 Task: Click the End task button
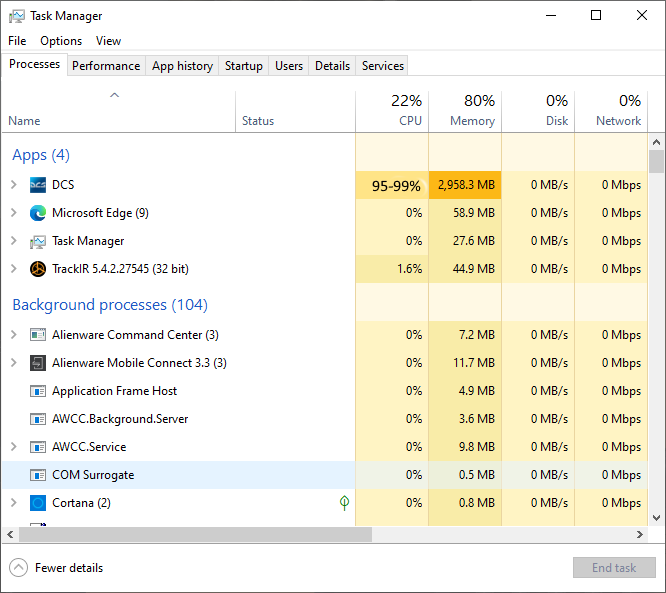[x=614, y=568]
